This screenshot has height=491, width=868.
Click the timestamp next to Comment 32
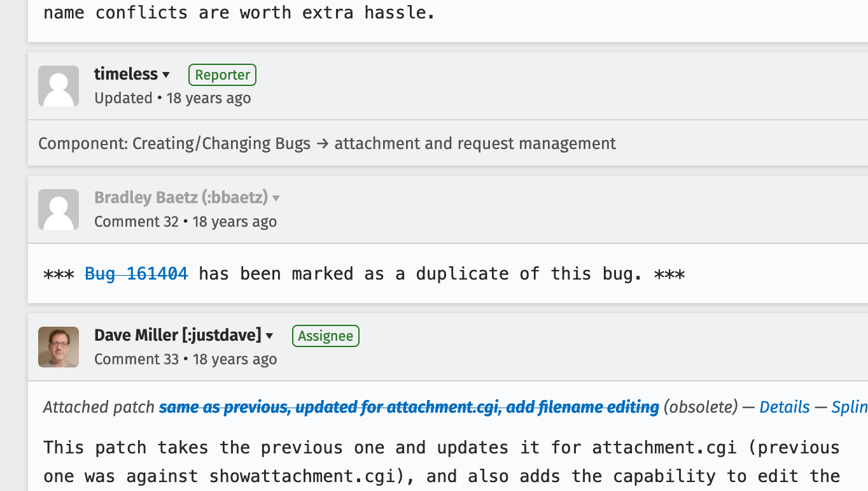click(x=235, y=222)
